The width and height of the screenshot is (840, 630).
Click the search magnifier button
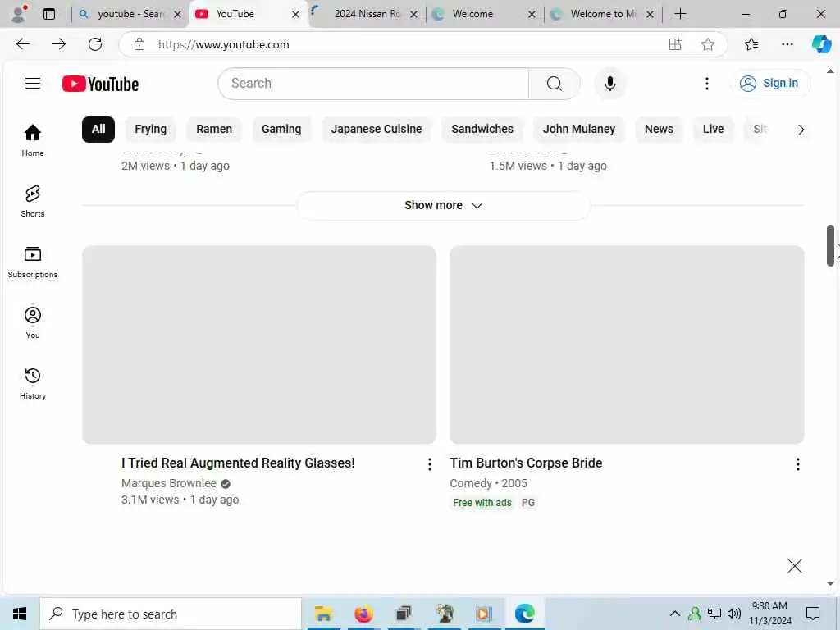[555, 84]
